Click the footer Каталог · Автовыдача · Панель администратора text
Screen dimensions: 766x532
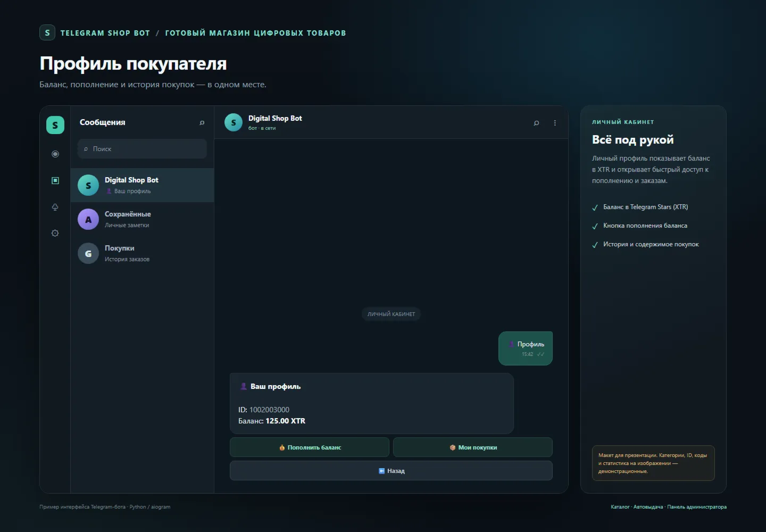click(x=669, y=507)
